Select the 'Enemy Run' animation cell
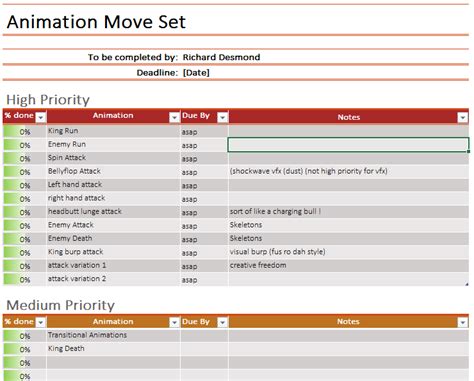474x381 pixels. pos(113,144)
